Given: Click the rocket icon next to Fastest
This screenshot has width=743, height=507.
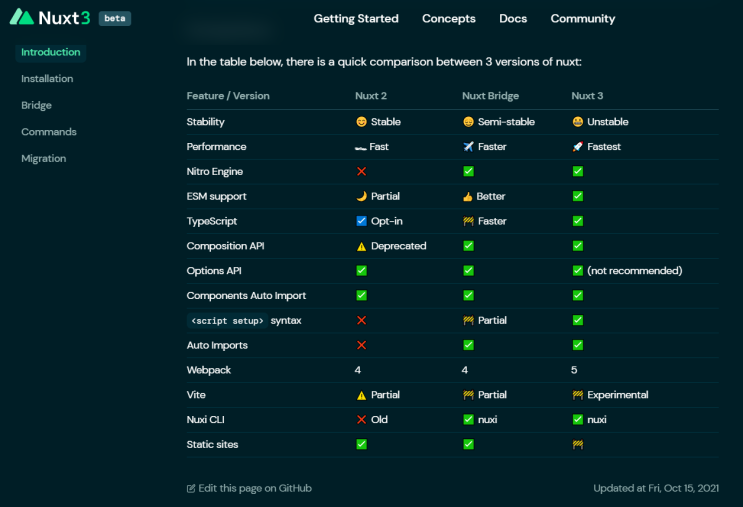Looking at the screenshot, I should 578,146.
